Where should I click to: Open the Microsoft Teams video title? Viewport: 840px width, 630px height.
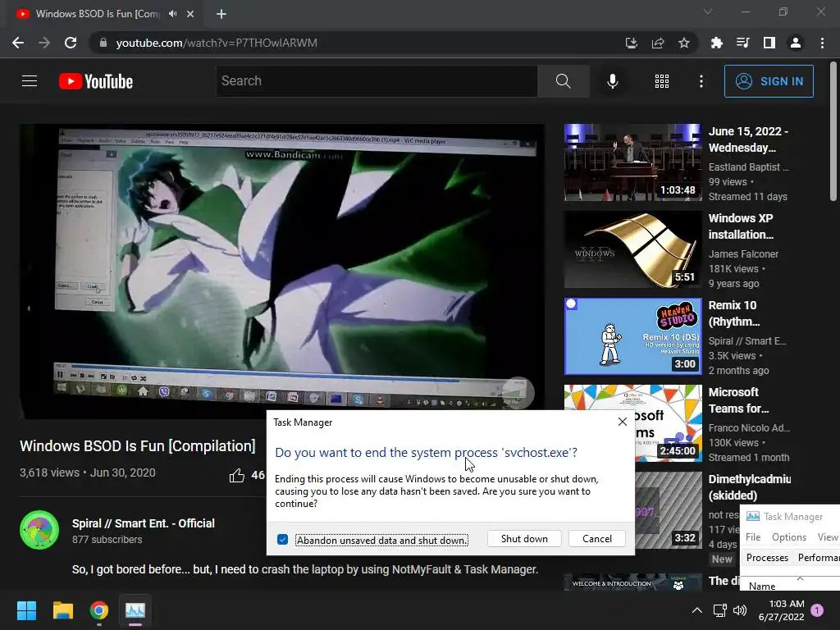click(x=739, y=400)
